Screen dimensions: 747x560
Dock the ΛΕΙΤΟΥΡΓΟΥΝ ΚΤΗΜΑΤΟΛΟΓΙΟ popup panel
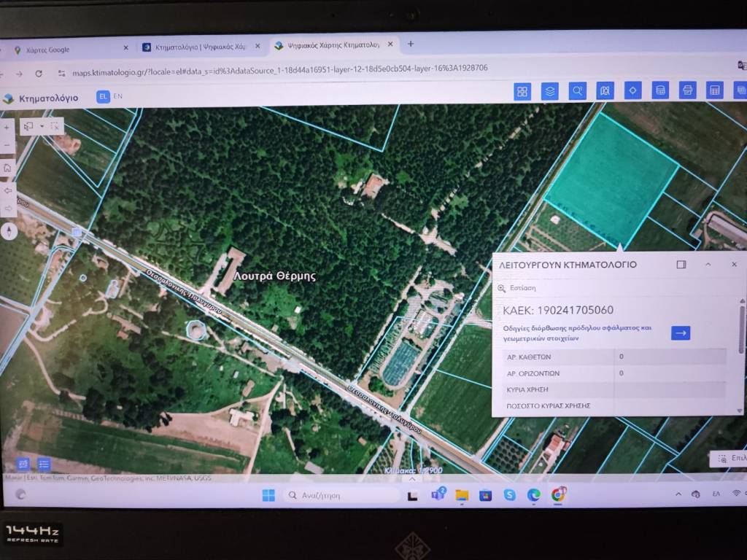[681, 265]
